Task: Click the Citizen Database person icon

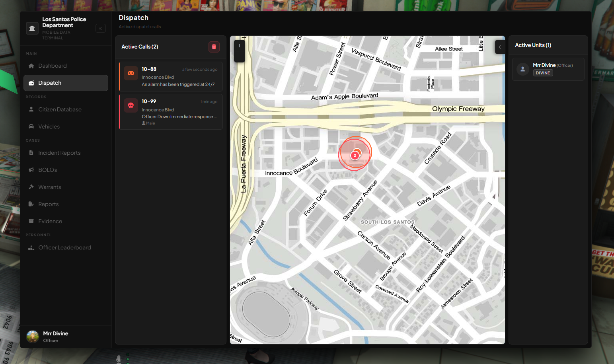Action: (x=31, y=109)
